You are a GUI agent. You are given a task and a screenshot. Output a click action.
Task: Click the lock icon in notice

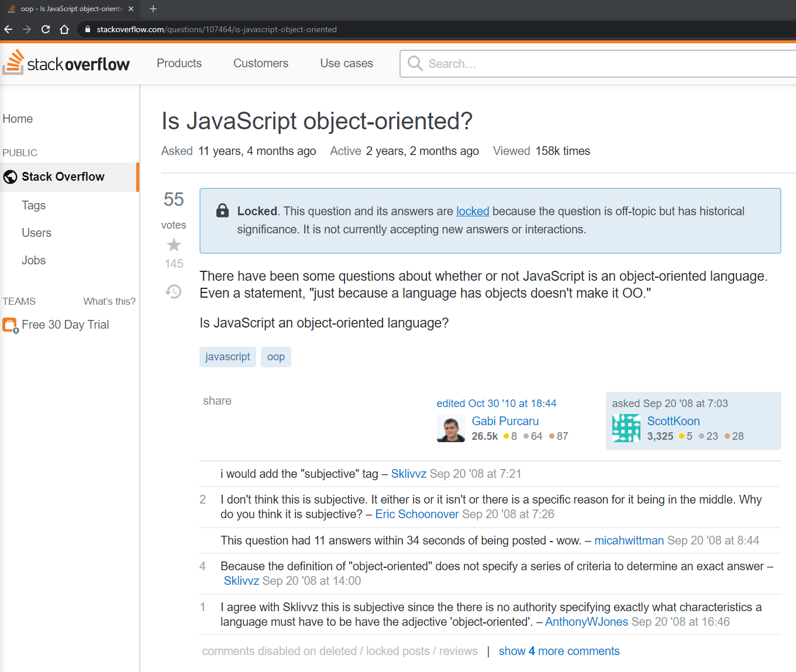[222, 211]
